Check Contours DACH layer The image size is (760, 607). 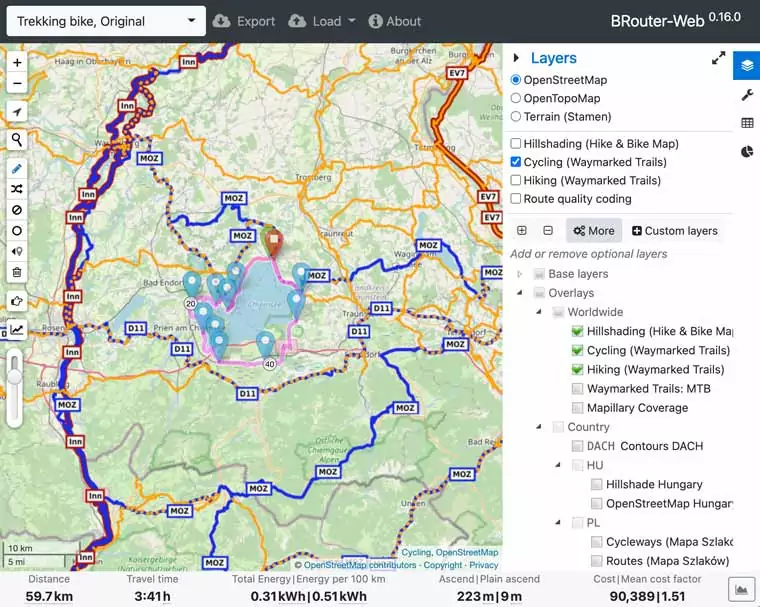[577, 446]
